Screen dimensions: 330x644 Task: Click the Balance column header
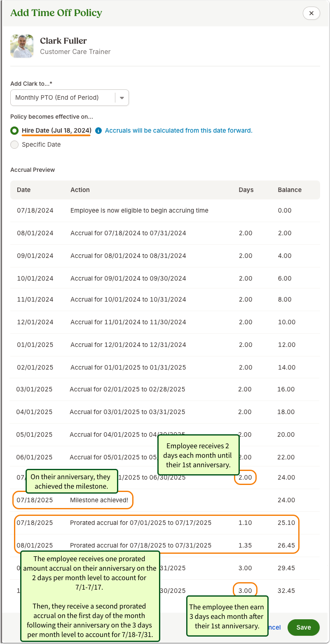click(290, 190)
